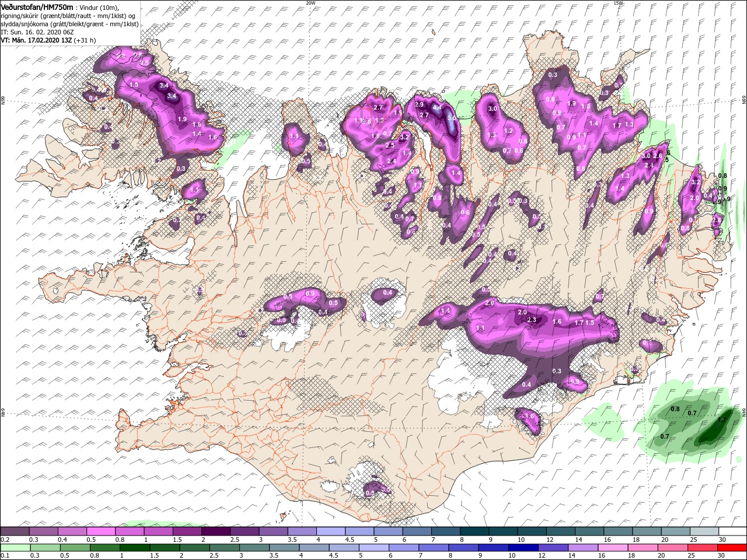The image size is (747, 560).
Task: Pick the dark purple snow swatch between 2 and 2.5
Action: (x=215, y=531)
